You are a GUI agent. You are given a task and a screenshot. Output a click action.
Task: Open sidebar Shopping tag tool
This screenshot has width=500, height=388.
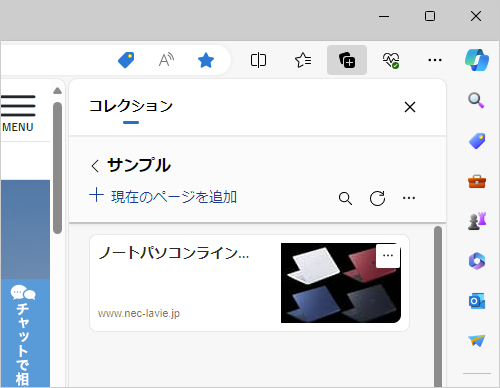[477, 141]
